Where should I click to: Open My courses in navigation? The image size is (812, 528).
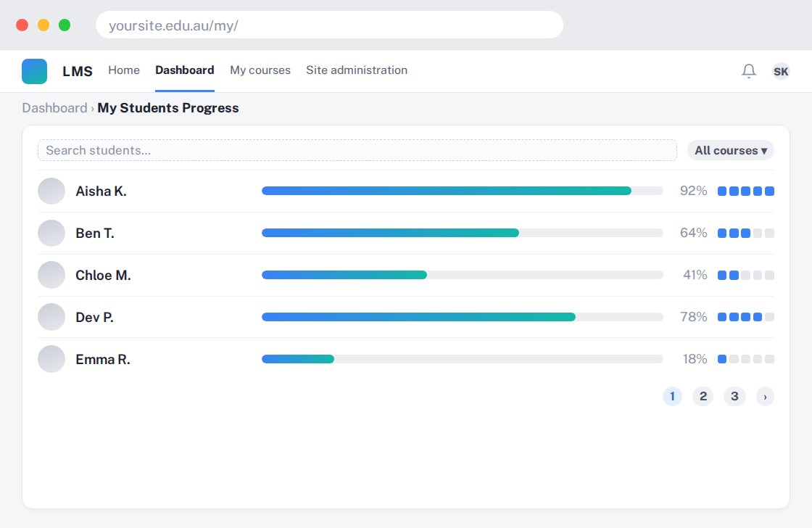(x=260, y=70)
